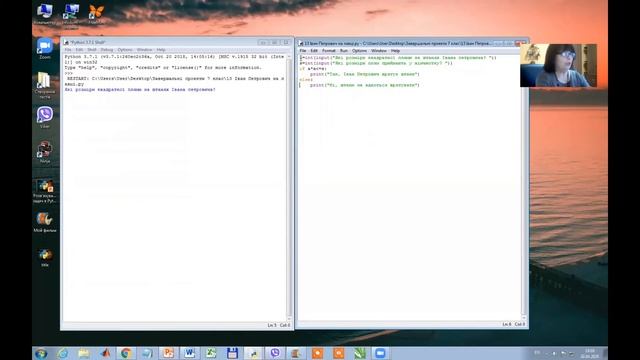Click the first int(input line in the editor
Viewport: 640px width, 360px height.
click(x=398, y=58)
